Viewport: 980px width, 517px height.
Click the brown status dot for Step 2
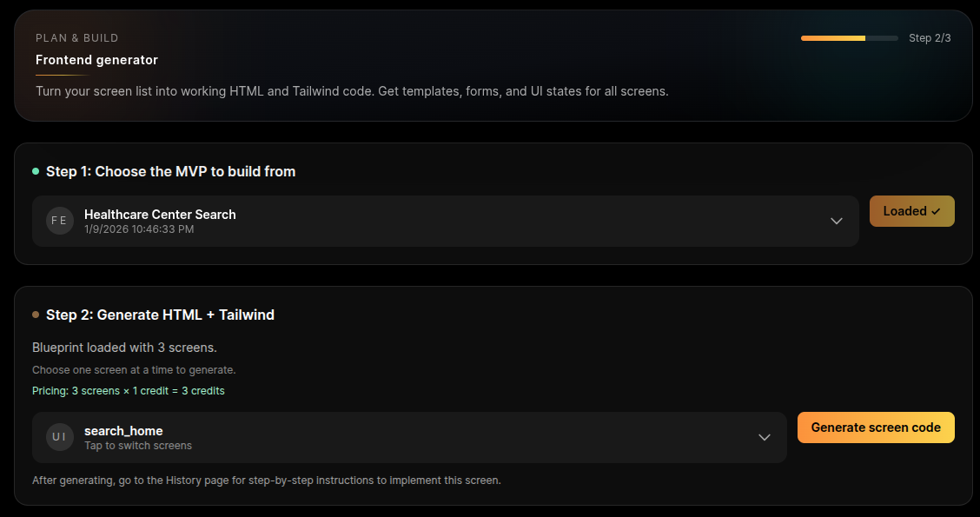(x=36, y=315)
